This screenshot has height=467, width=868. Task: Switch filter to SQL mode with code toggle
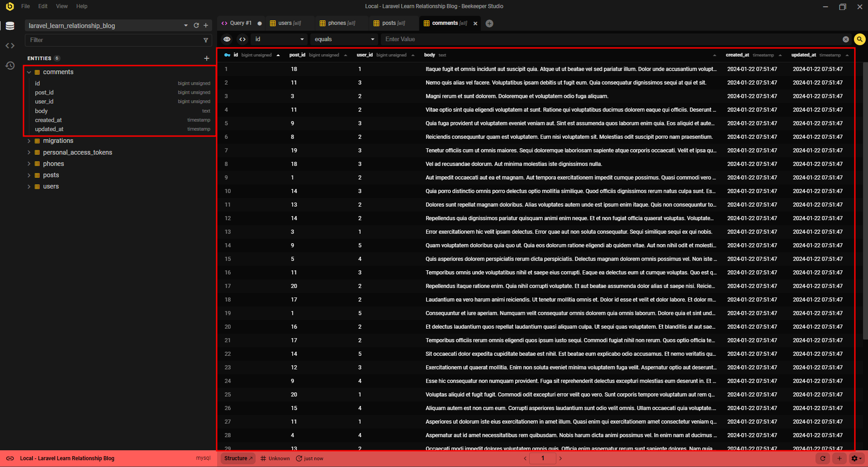242,39
